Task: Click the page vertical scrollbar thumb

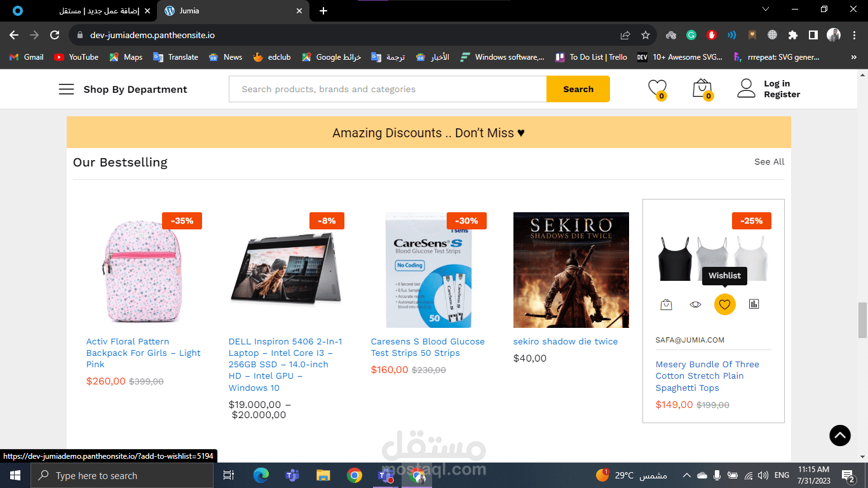Action: 862,321
